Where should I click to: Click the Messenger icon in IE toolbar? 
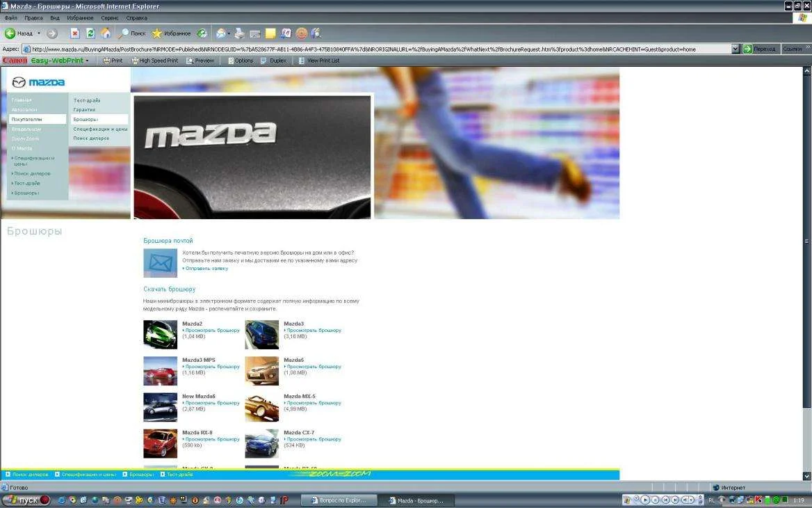coord(286,33)
